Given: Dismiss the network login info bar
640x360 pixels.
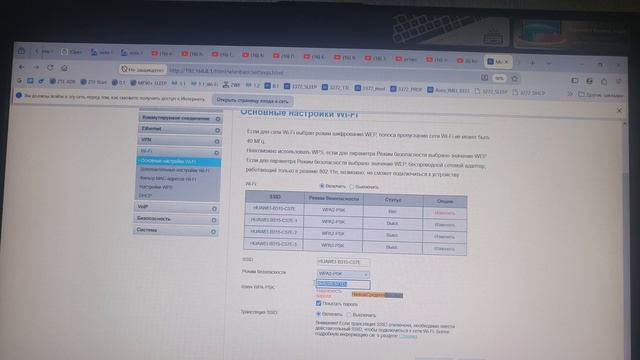Looking at the screenshot, I should tap(619, 110).
